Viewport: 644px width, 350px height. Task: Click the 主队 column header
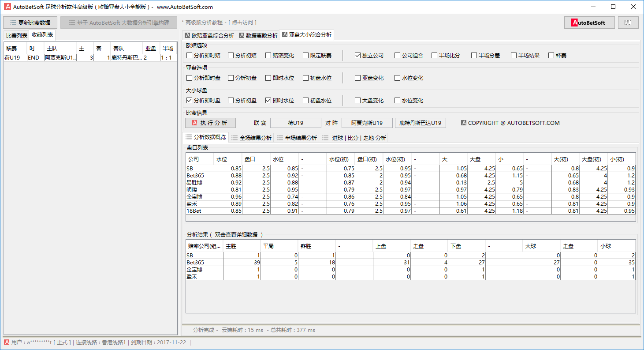point(60,49)
